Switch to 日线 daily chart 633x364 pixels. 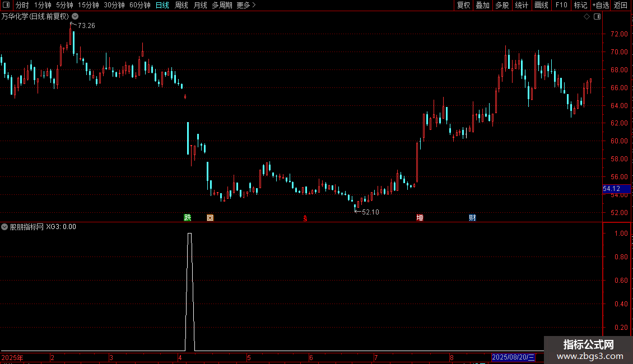(x=162, y=5)
